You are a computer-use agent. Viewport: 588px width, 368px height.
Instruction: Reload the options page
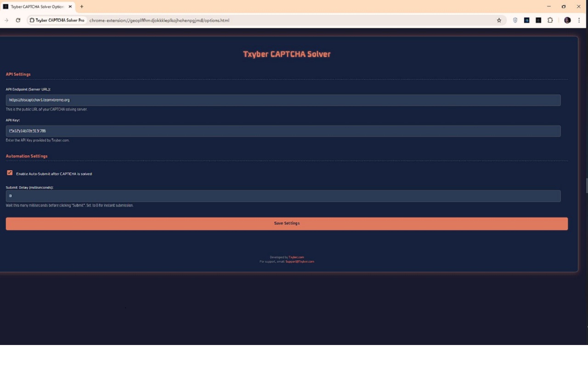click(x=18, y=20)
